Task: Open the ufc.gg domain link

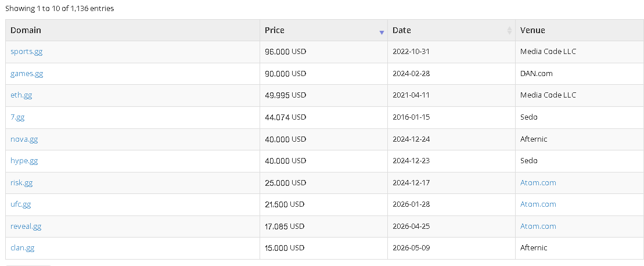Action: point(20,204)
